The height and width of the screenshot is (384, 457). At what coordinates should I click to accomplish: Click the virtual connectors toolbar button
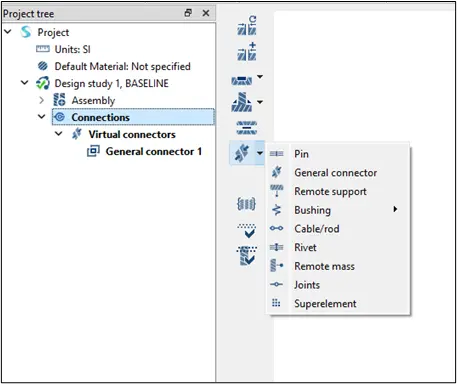[x=242, y=153]
